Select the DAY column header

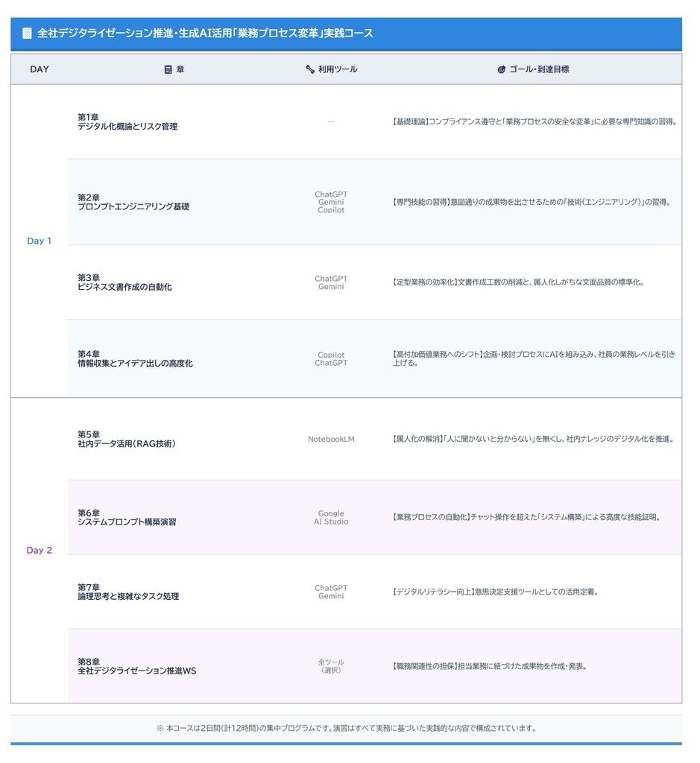point(40,69)
